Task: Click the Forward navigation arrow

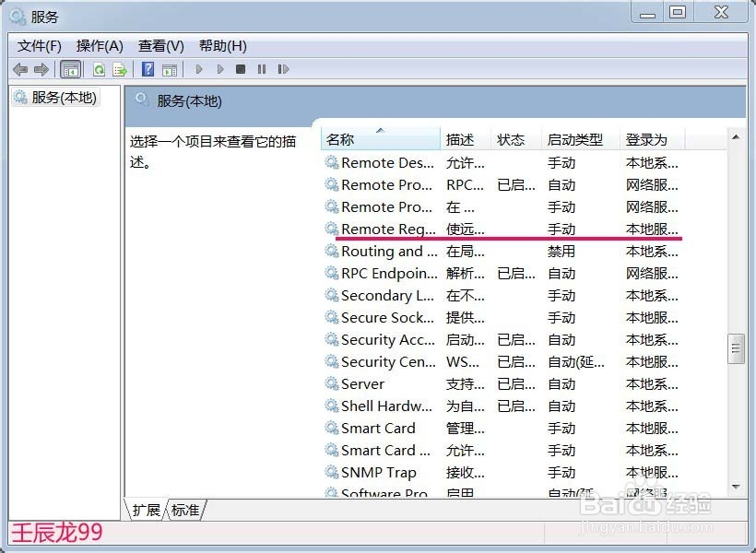Action: point(41,68)
